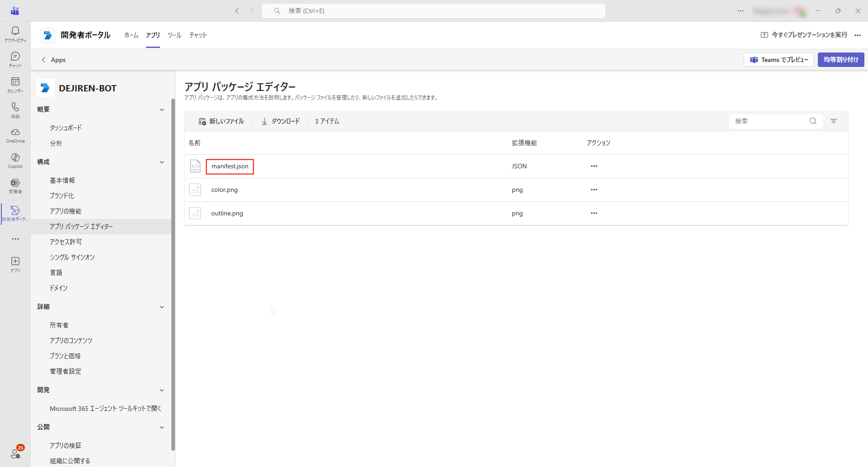Open the Calendar icon in sidebar
The width and height of the screenshot is (868, 467).
[x=15, y=85]
